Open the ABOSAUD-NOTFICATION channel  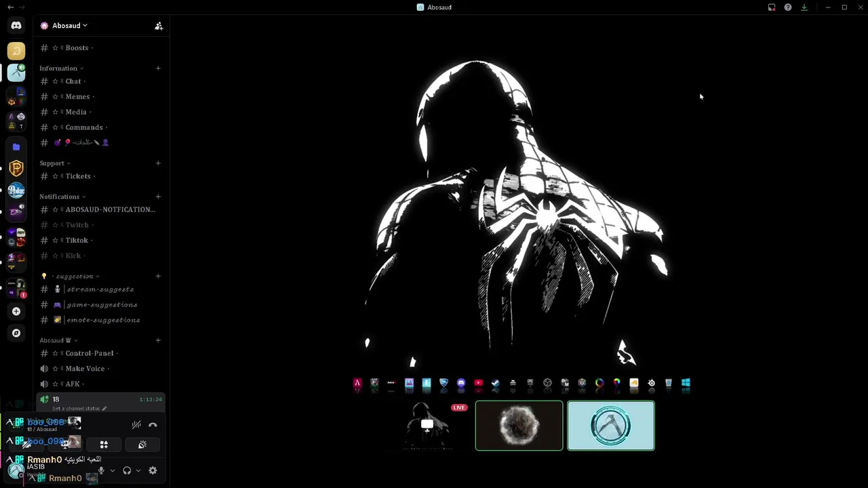pyautogui.click(x=100, y=209)
